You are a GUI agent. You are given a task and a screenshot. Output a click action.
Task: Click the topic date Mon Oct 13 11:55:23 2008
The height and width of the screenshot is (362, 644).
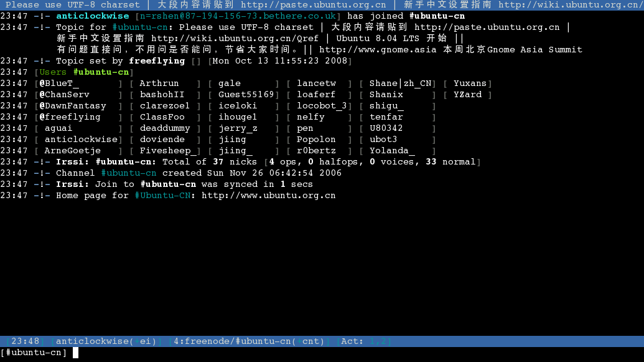pos(280,61)
